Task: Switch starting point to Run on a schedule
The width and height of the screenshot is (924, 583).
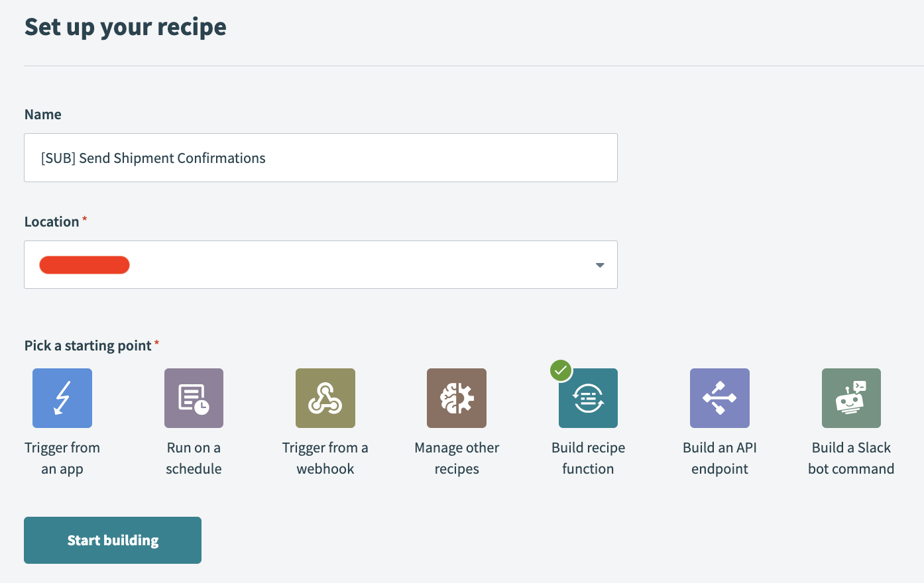Action: 194,397
